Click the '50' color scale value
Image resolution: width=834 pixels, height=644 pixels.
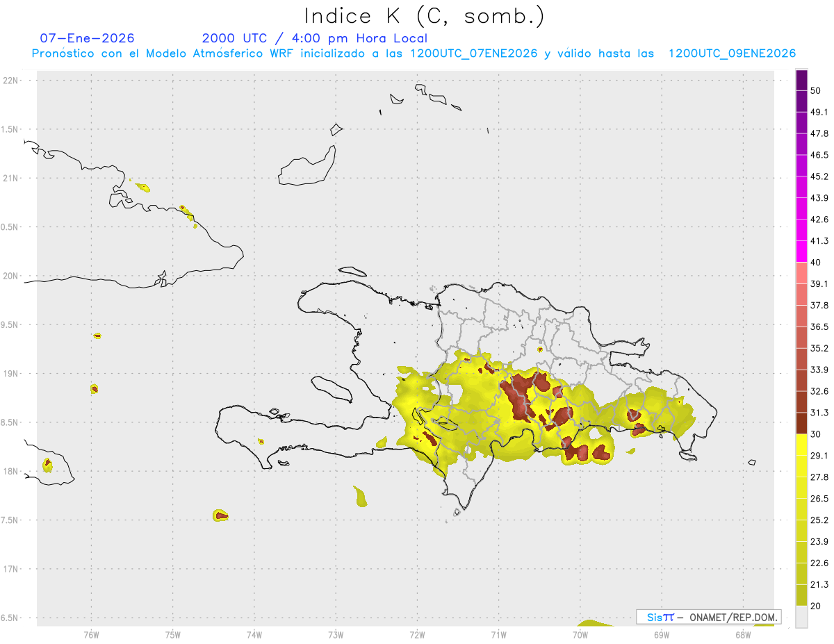point(816,90)
